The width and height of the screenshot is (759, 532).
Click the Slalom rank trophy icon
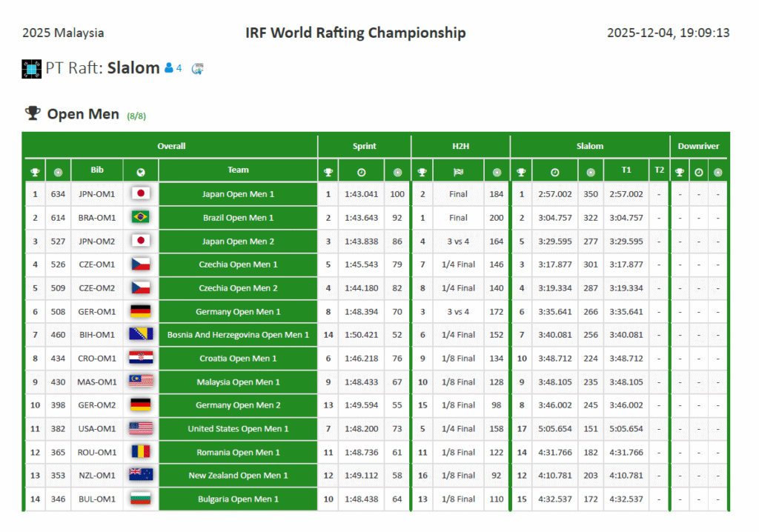(521, 171)
